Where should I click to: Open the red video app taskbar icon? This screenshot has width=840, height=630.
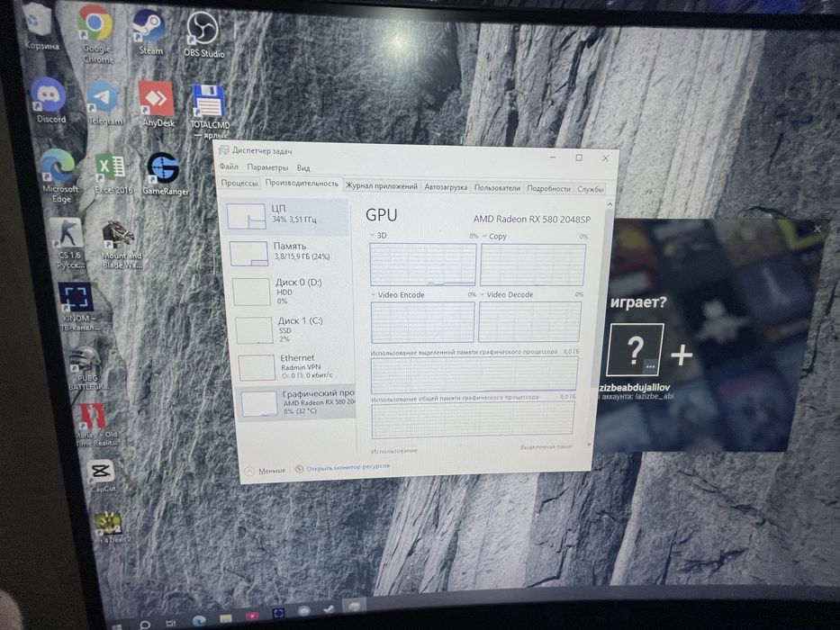click(x=252, y=616)
